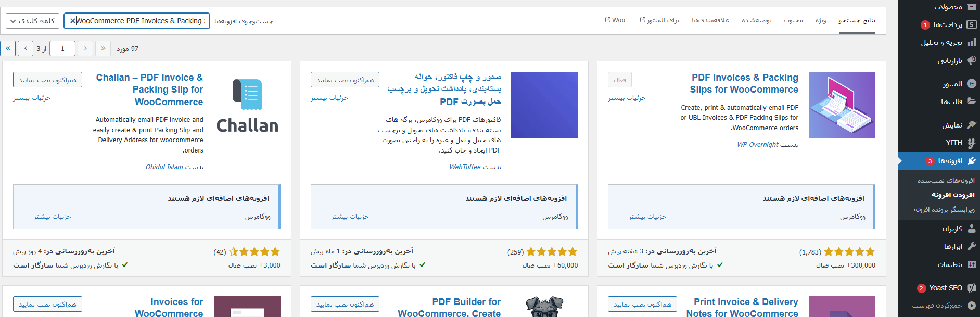Open Invoices for WooCommerce title link

point(169,307)
